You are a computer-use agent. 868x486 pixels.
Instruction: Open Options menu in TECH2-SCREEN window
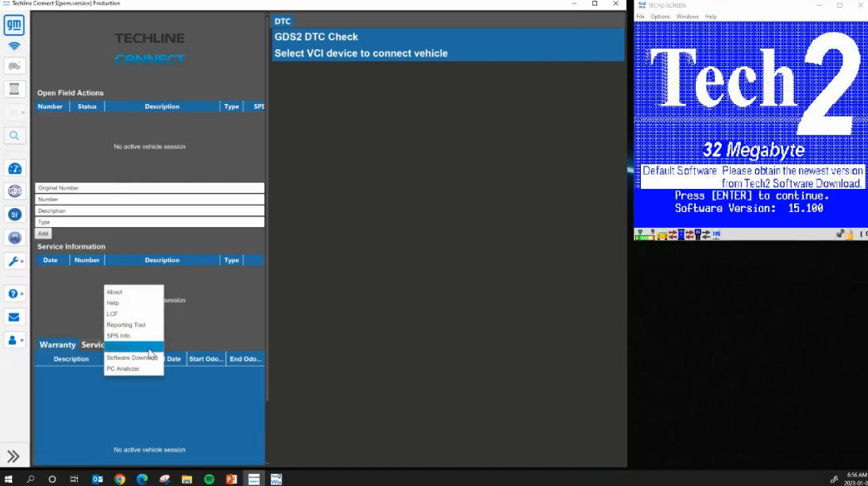point(660,17)
